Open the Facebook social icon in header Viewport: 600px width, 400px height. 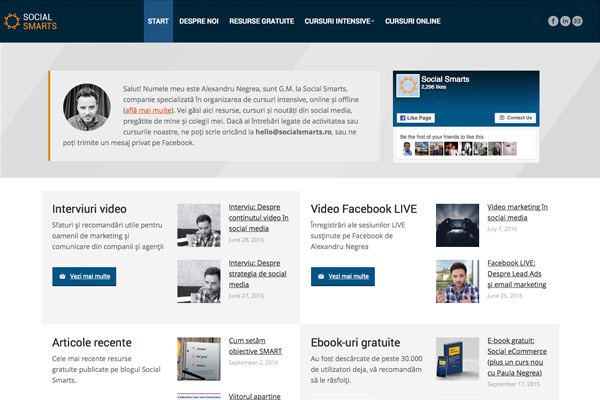point(553,21)
